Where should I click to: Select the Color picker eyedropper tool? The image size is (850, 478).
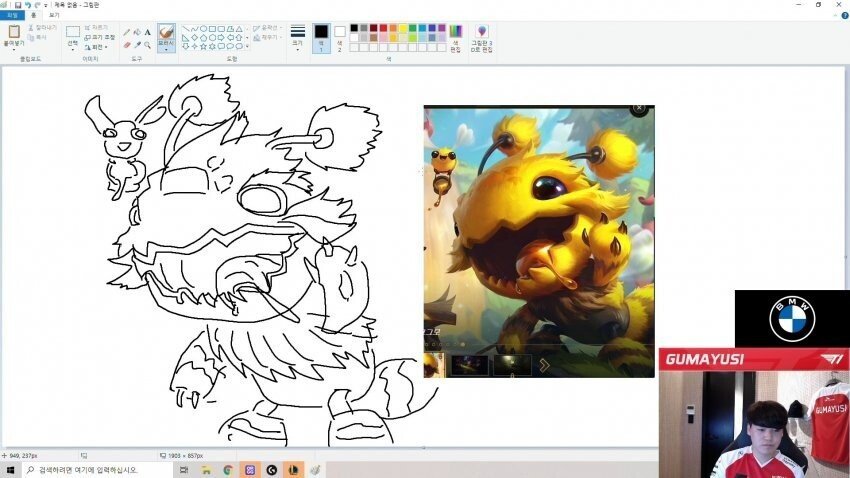click(x=137, y=45)
